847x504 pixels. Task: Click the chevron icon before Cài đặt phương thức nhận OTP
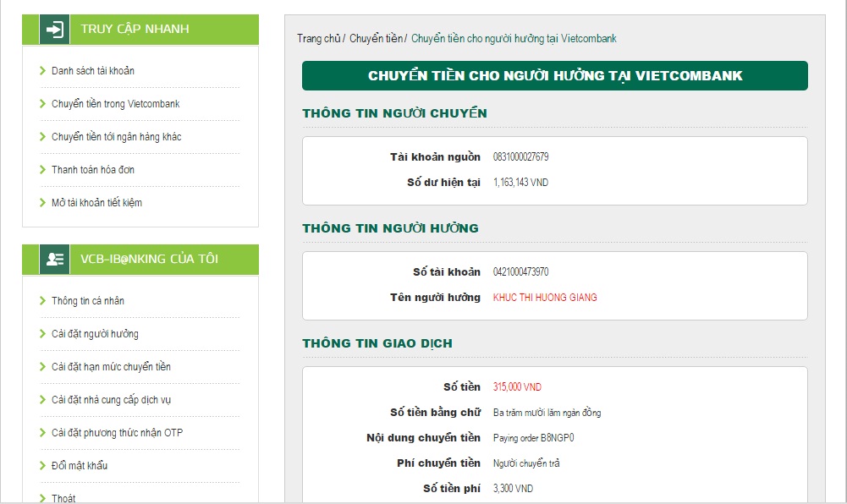(42, 432)
